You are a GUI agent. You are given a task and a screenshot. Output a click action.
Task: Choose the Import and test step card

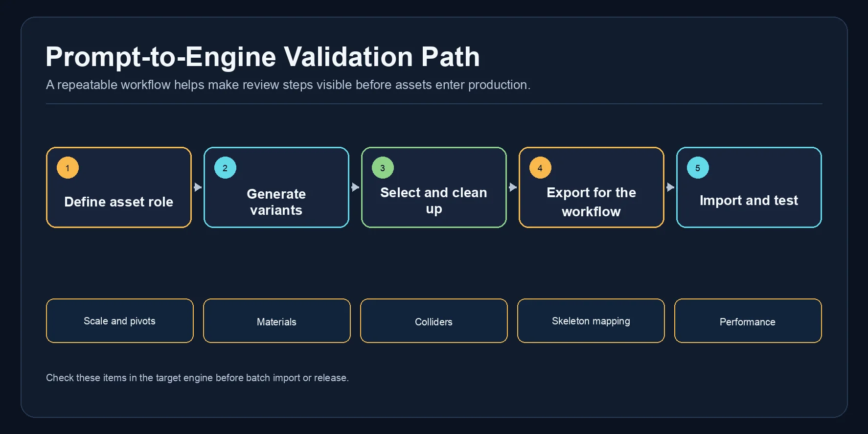pyautogui.click(x=749, y=187)
